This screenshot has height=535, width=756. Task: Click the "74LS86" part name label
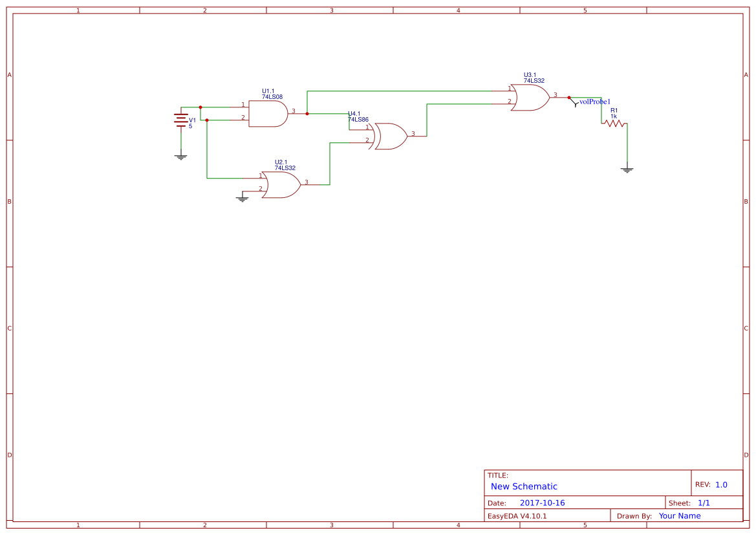point(358,120)
